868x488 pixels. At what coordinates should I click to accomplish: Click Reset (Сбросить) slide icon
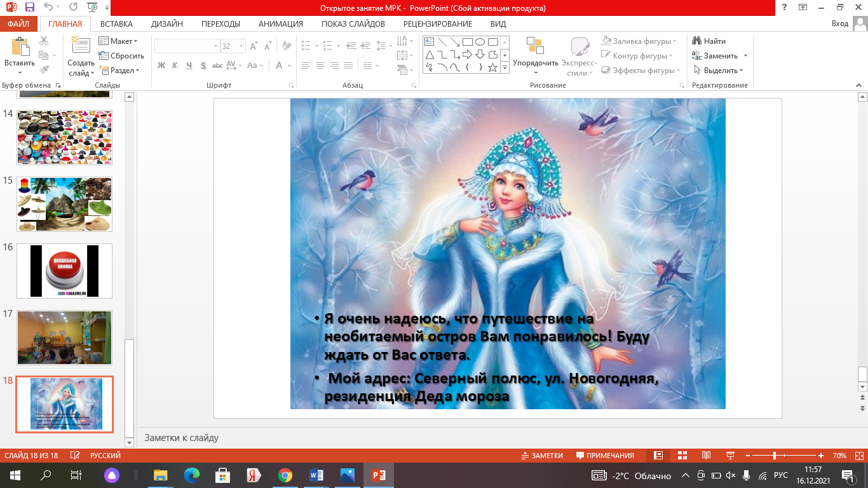[104, 56]
